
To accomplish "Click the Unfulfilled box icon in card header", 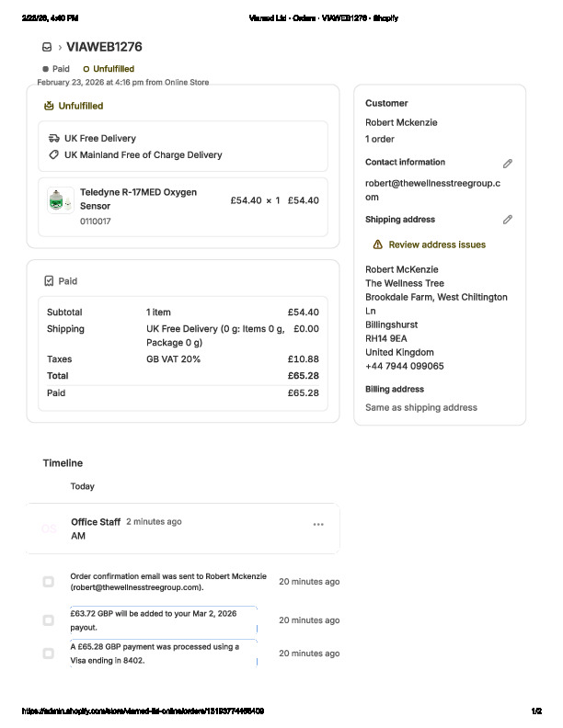I will pos(49,106).
